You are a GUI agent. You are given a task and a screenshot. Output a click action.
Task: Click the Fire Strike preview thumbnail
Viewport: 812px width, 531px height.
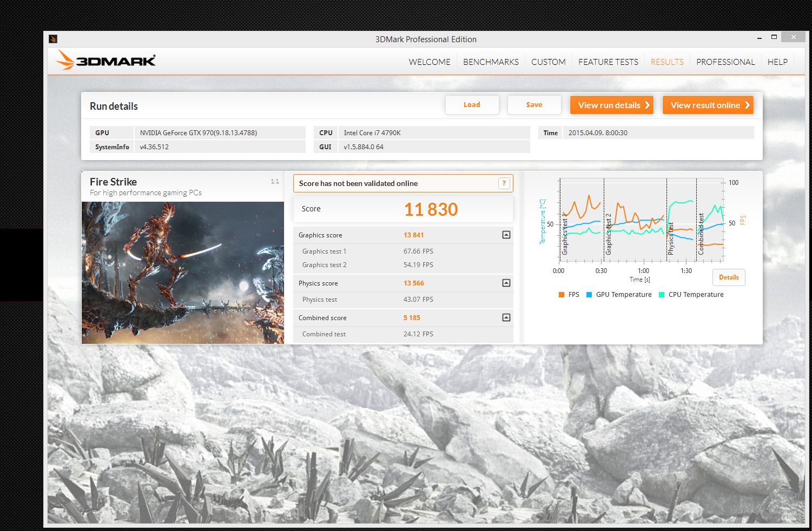tap(183, 273)
